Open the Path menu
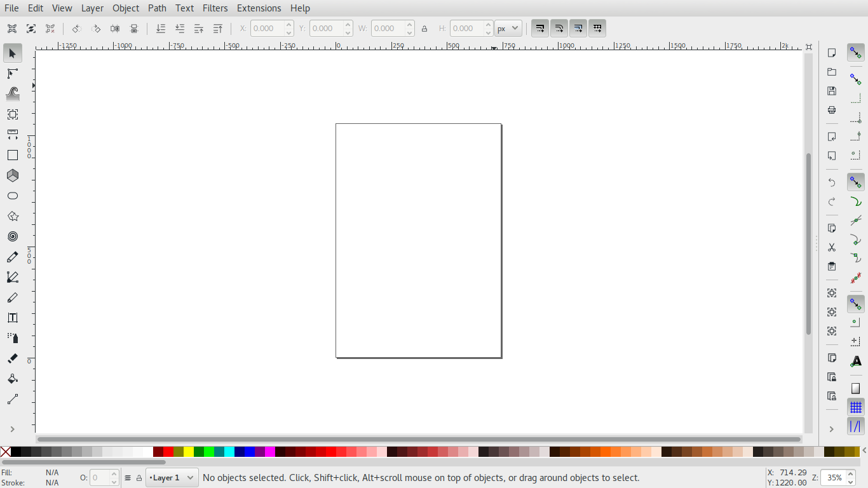 tap(157, 8)
